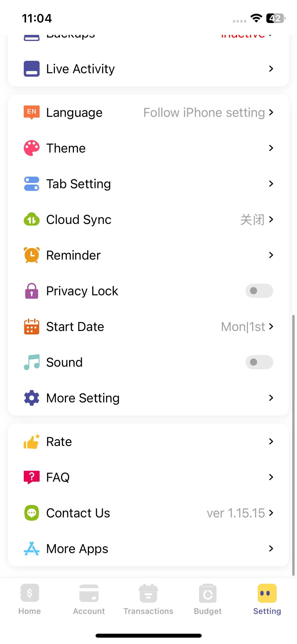
Task: Open the Budget tab
Action: point(208,599)
